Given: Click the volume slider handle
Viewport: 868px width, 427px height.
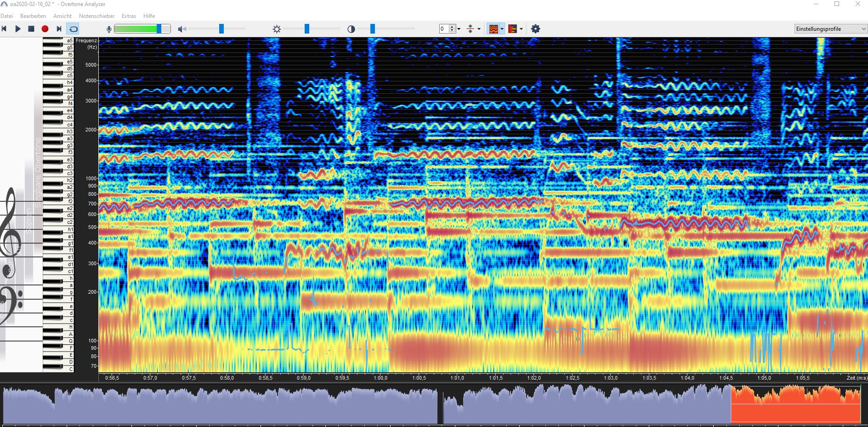Looking at the screenshot, I should pyautogui.click(x=221, y=29).
